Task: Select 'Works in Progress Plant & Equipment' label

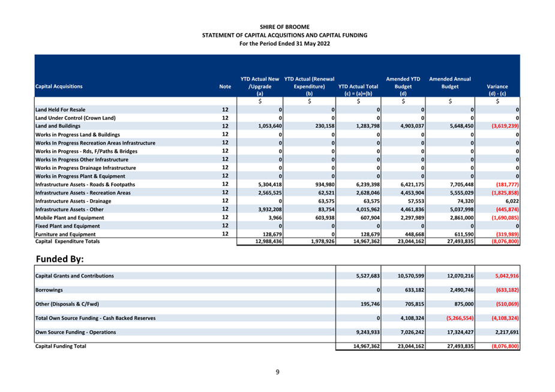Action: (80, 176)
